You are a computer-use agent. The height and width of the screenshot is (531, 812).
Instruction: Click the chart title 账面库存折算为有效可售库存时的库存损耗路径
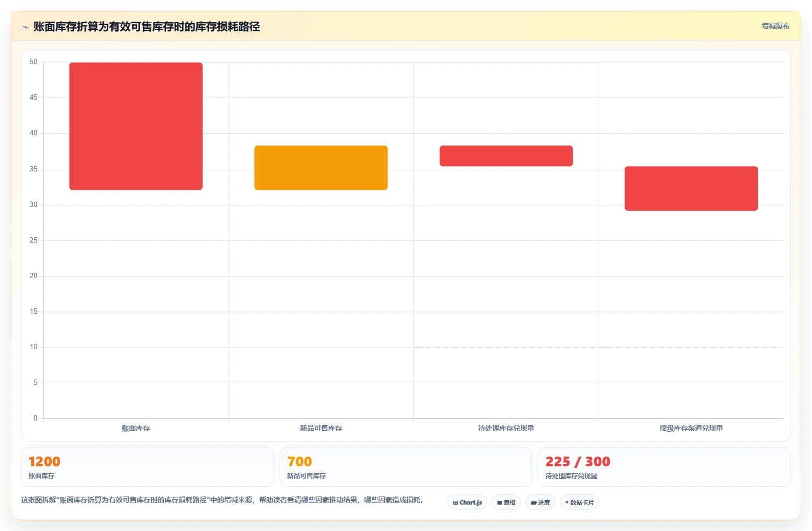pos(147,27)
